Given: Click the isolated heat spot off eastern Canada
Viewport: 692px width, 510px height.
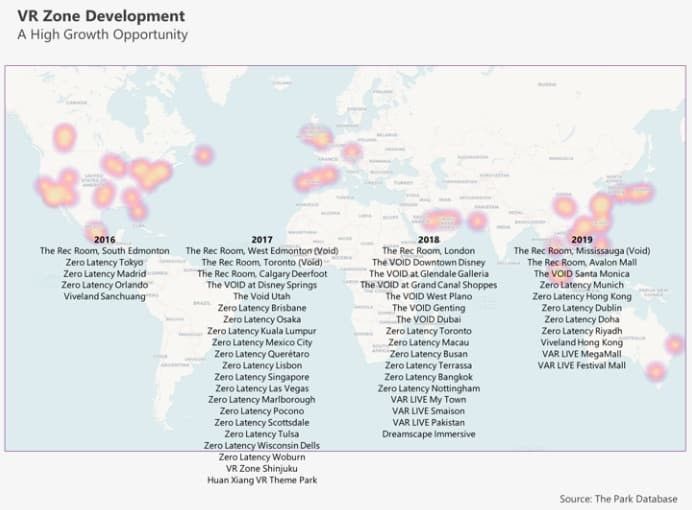Looking at the screenshot, I should click(204, 155).
